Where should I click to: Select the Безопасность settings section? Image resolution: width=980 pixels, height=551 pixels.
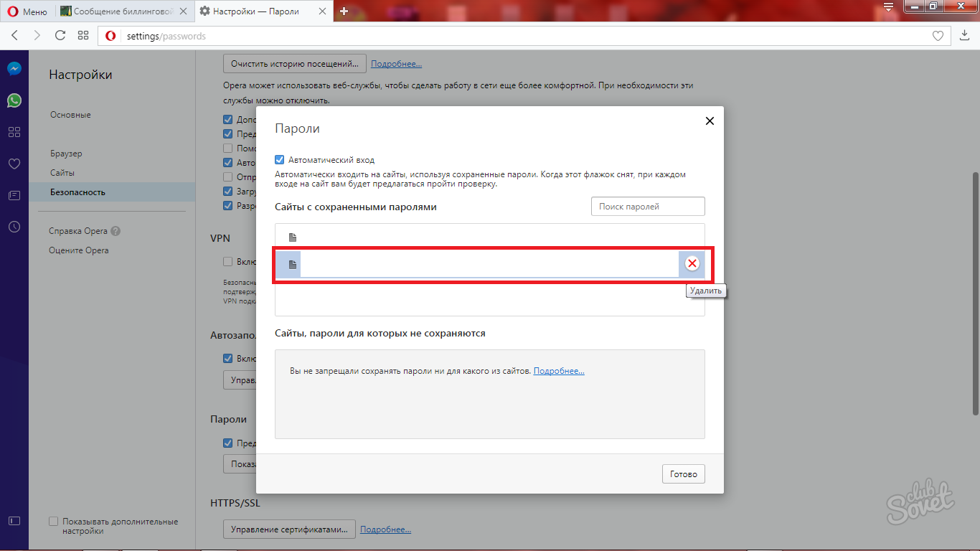(x=112, y=192)
